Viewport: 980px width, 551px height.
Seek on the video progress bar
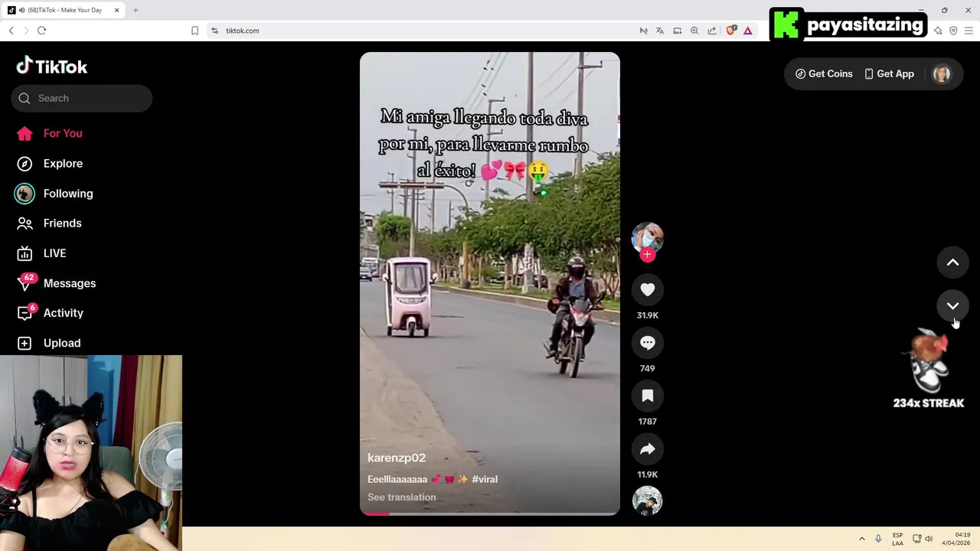tap(490, 514)
